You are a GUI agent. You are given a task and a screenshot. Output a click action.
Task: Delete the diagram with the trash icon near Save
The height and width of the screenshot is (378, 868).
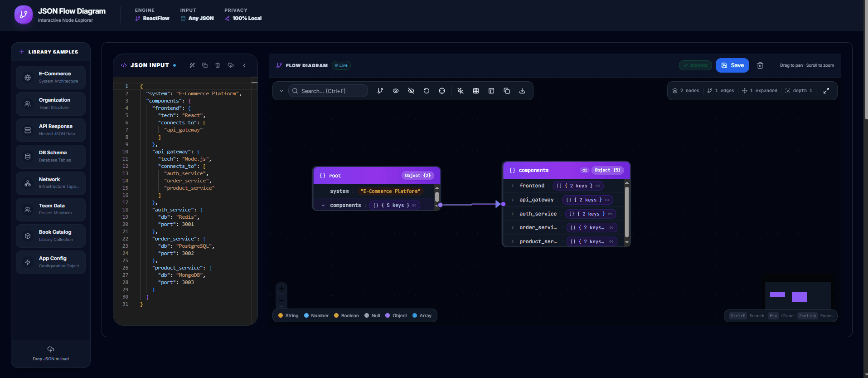click(x=760, y=65)
